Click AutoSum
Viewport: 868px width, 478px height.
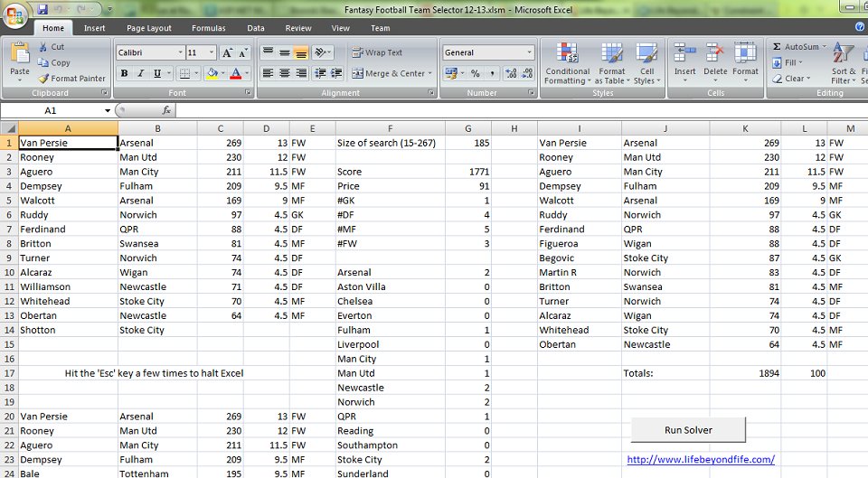[796, 47]
